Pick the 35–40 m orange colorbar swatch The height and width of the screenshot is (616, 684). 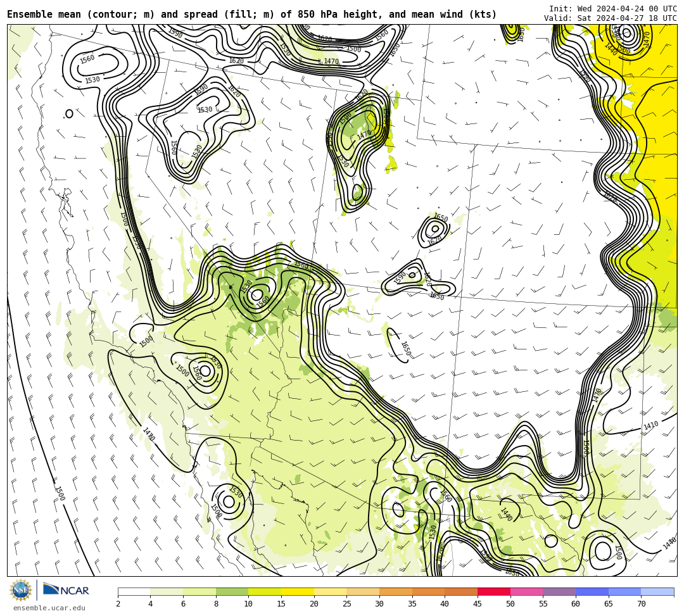click(428, 591)
